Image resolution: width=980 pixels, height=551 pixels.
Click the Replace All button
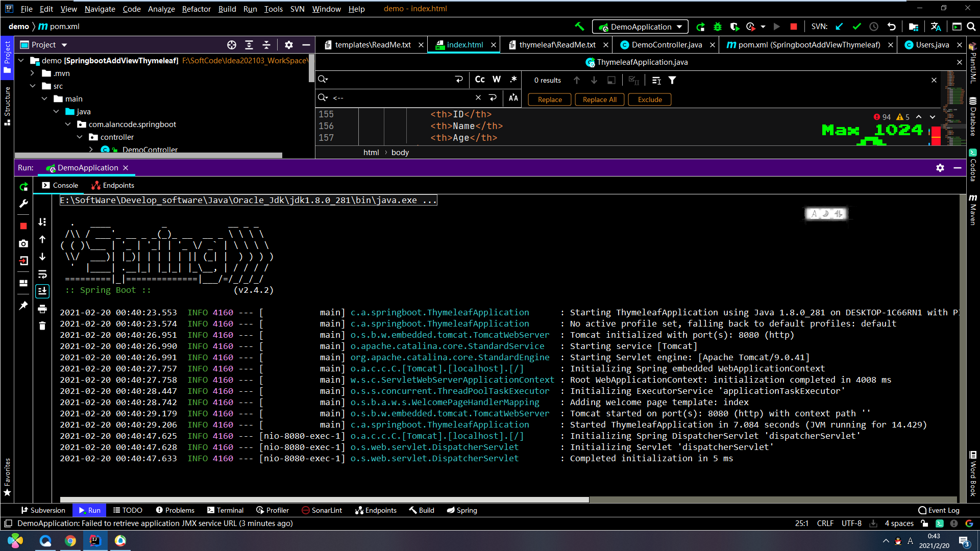(599, 99)
